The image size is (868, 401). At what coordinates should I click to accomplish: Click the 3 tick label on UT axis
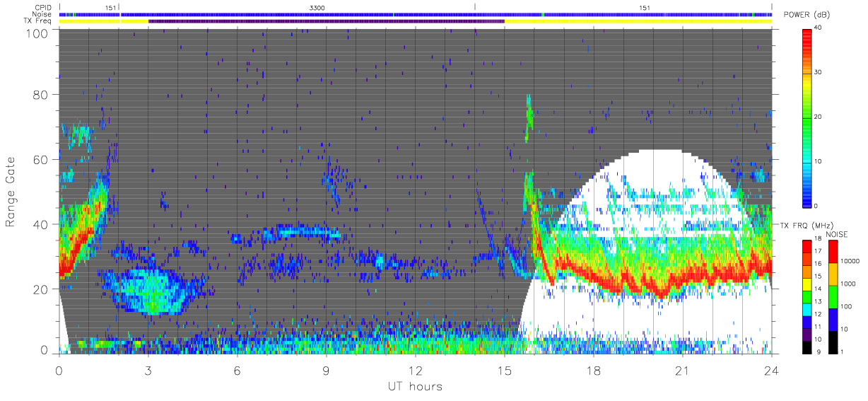pyautogui.click(x=148, y=370)
